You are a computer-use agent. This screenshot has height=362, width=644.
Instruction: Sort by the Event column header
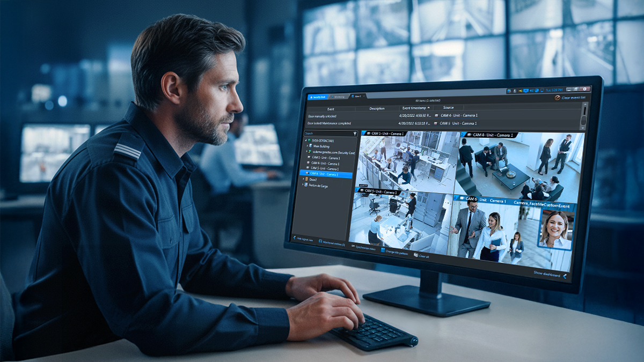(x=331, y=109)
